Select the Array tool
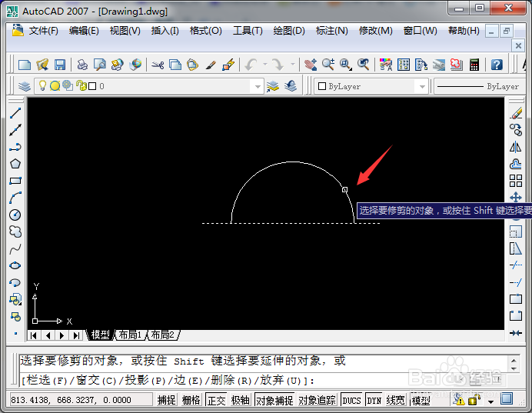The height and width of the screenshot is (413, 532). click(516, 181)
